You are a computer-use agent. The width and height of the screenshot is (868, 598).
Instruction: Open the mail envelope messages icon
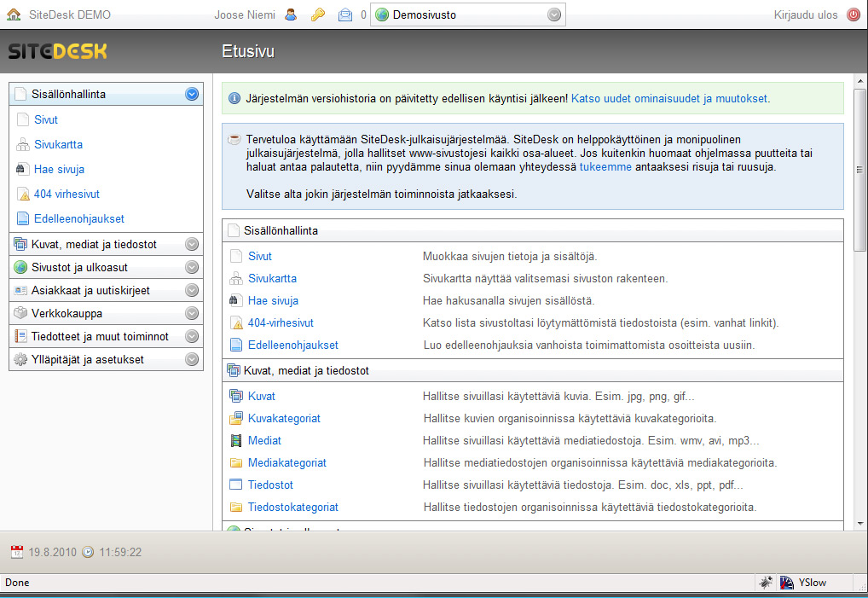(344, 15)
